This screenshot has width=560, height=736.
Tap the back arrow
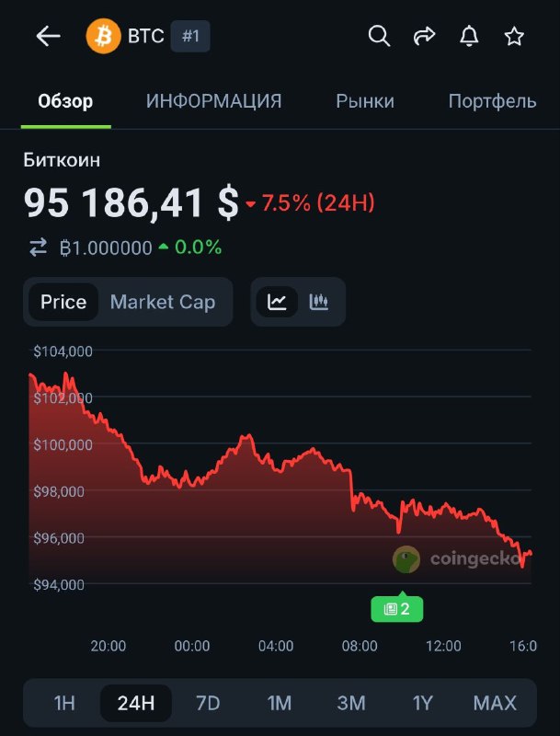tap(47, 36)
